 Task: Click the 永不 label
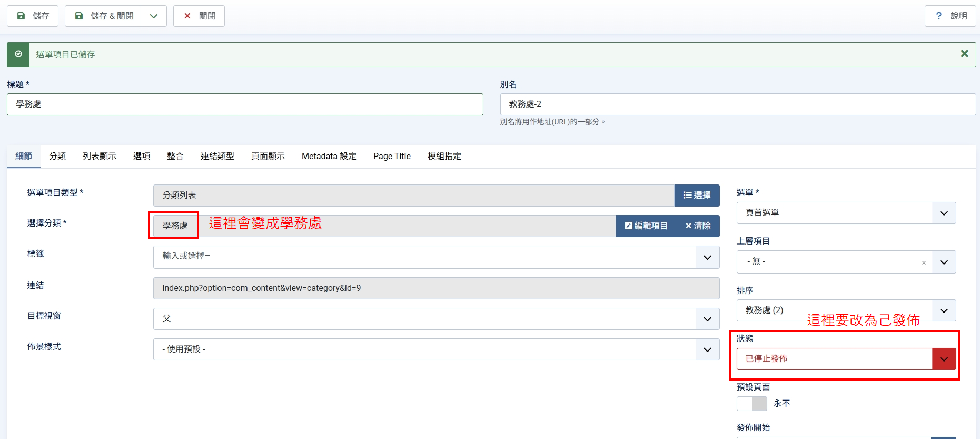click(781, 403)
